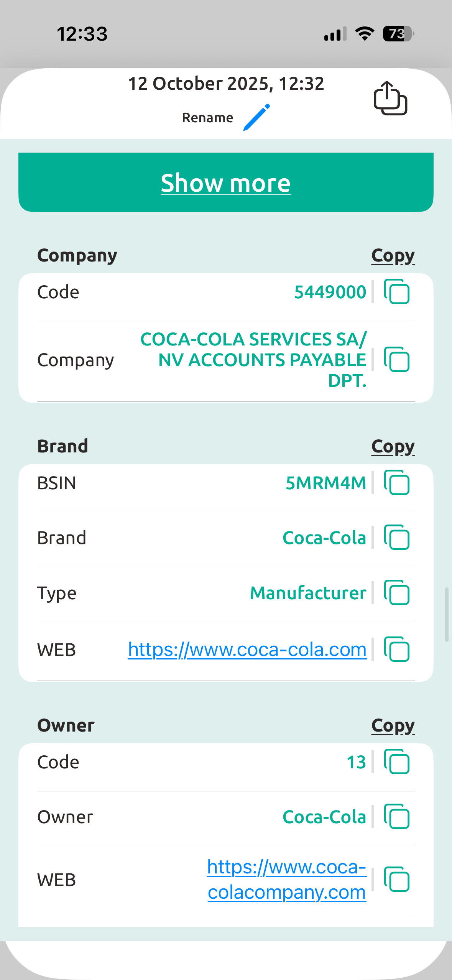
Task: Copy the owner code 13
Action: click(397, 762)
